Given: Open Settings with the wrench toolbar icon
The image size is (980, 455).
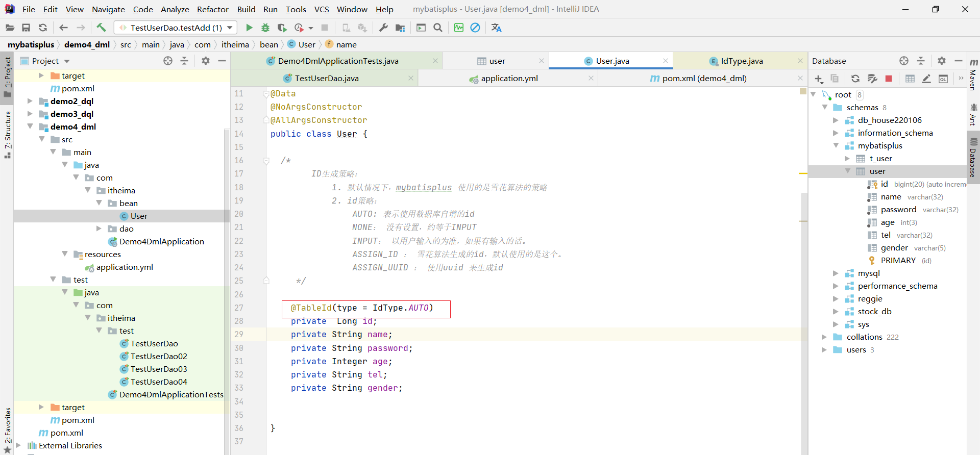Looking at the screenshot, I should 383,28.
